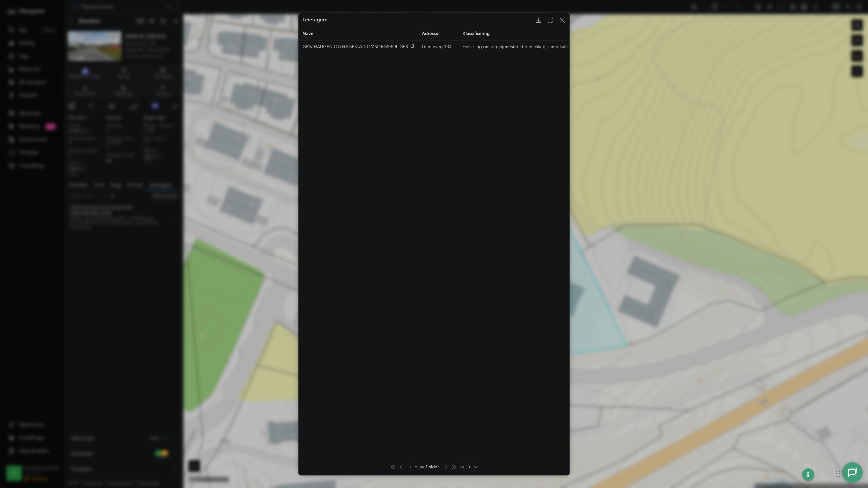The image size is (868, 488).
Task: Open external link beside GRIVIHAUGEN OG HAGESTAD OMSORGSBOLIGER
Action: pyautogui.click(x=412, y=46)
